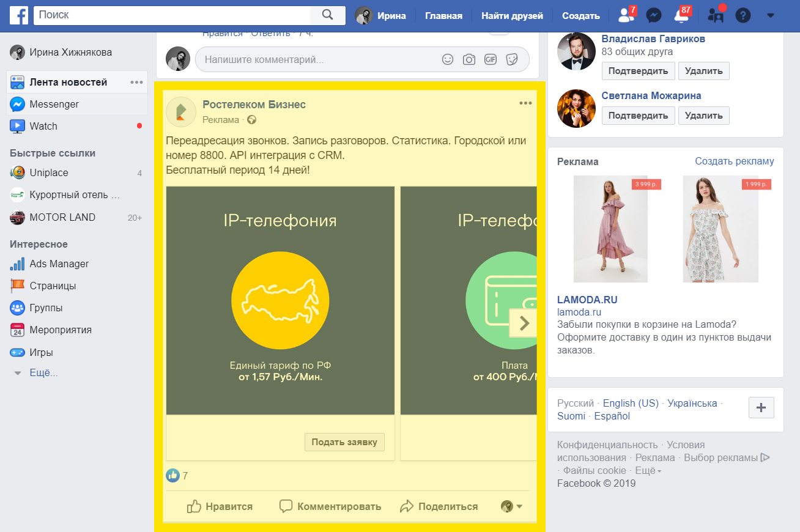Viewport: 800px width, 532px height.
Task: Advance ad carousel with the right arrow
Action: tap(523, 322)
